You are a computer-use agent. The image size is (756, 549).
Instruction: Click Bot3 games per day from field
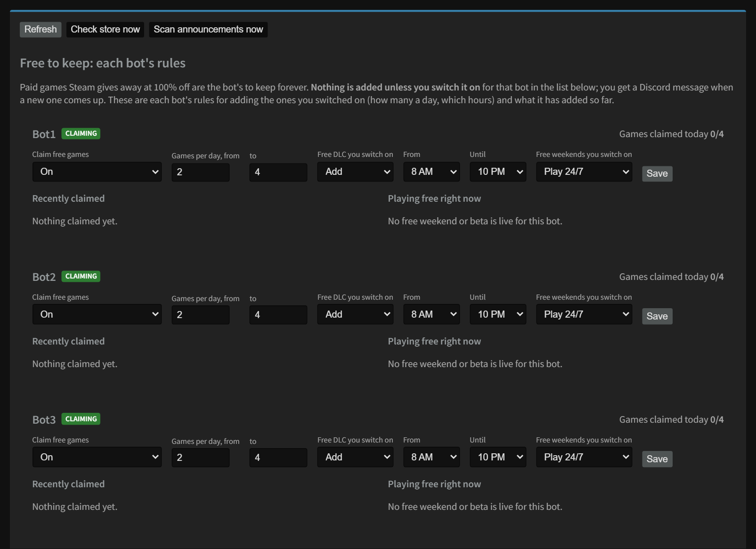coord(201,458)
